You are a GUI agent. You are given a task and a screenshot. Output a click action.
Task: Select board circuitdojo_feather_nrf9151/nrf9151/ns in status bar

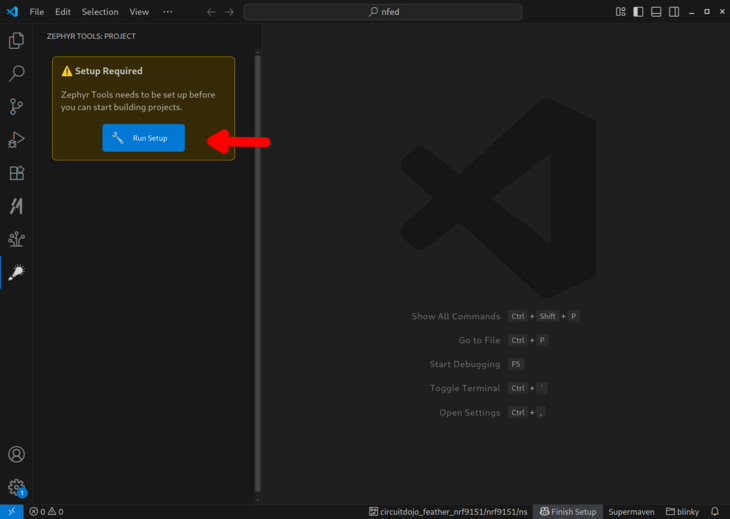click(x=448, y=512)
